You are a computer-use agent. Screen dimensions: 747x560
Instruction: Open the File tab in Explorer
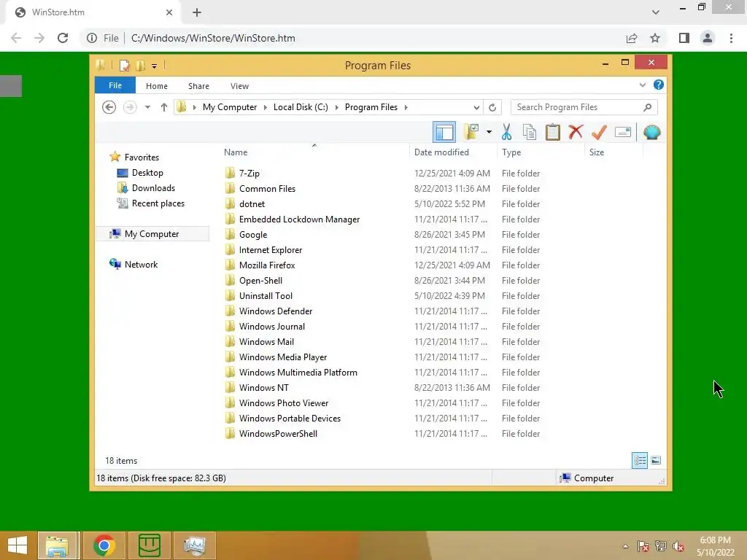point(115,86)
